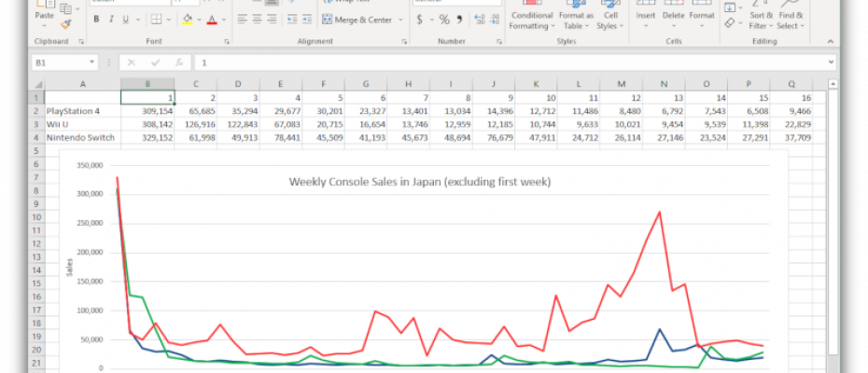Click vertical scrollbar up arrow
Viewport: 868px width, 373px height.
point(833,84)
